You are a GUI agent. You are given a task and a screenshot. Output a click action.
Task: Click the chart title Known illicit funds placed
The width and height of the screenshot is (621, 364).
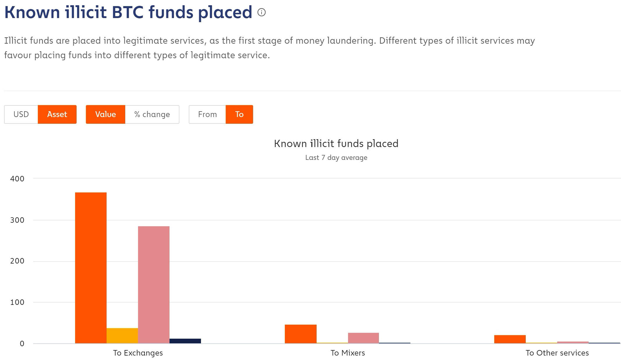(336, 144)
